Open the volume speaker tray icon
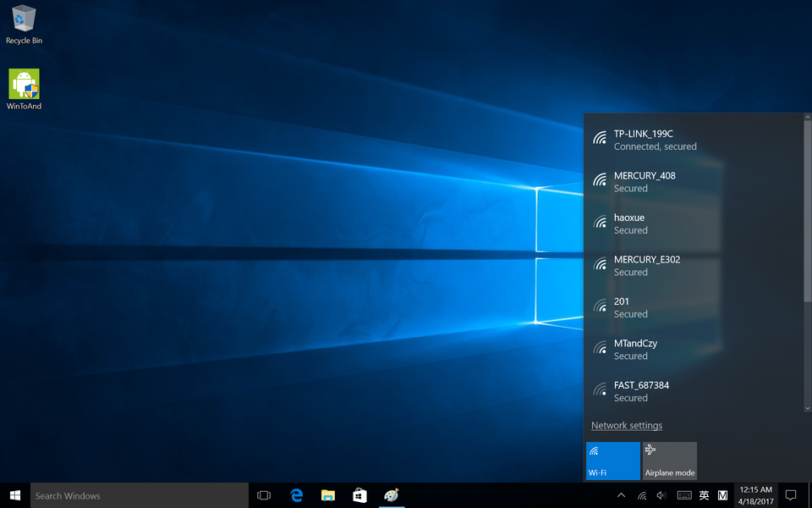The width and height of the screenshot is (812, 508). (661, 495)
